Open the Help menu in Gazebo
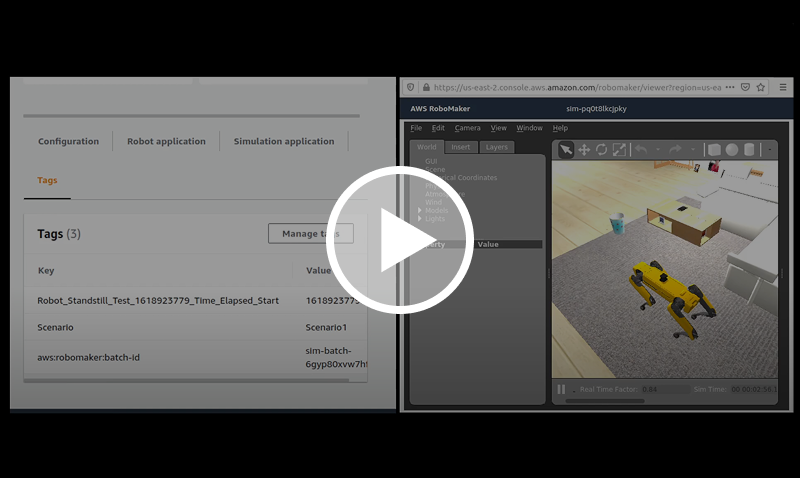 pyautogui.click(x=560, y=128)
